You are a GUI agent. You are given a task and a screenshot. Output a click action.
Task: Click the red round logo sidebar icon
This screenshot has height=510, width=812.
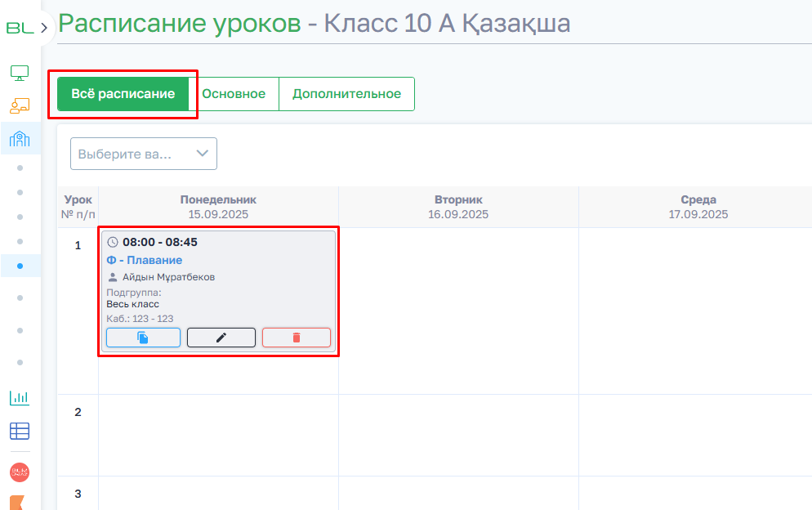[20, 472]
